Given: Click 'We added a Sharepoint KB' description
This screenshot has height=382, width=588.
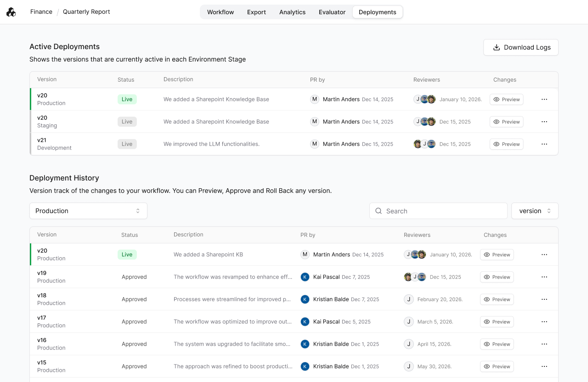Looking at the screenshot, I should click(208, 254).
